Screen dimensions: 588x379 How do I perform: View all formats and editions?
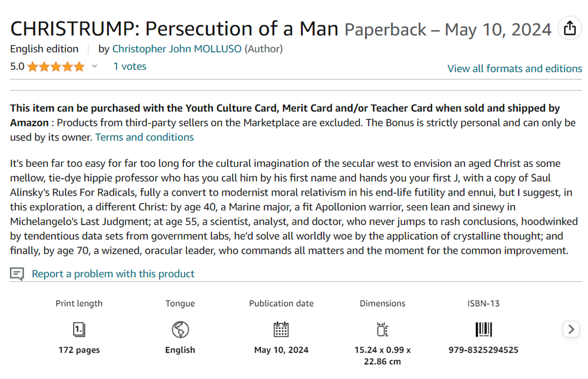click(514, 69)
